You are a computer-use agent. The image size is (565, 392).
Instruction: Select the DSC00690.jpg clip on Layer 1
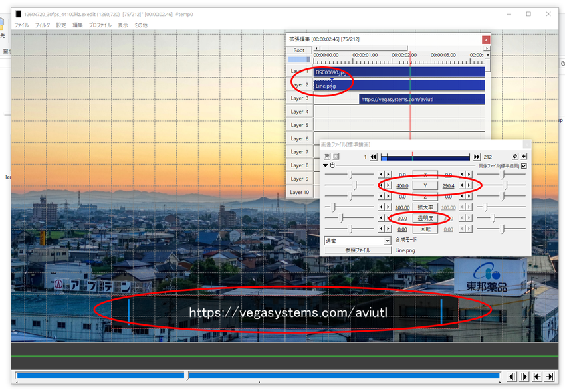click(x=399, y=72)
